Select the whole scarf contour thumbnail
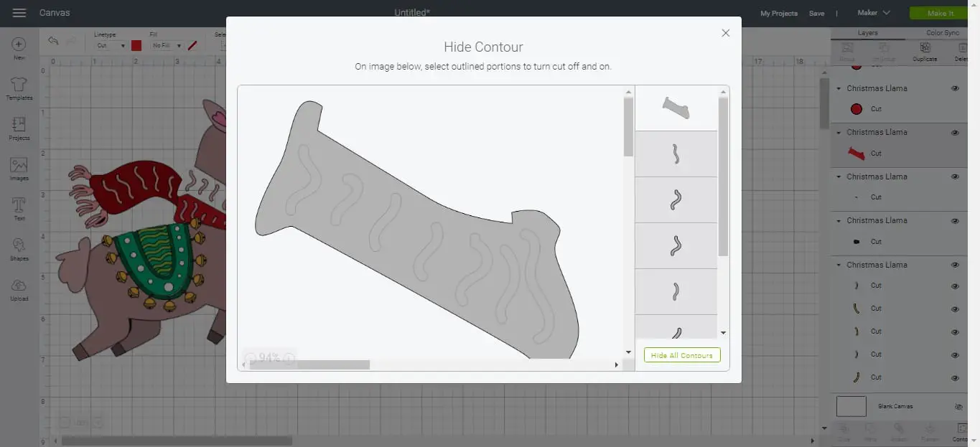This screenshot has height=447, width=980. 676,108
